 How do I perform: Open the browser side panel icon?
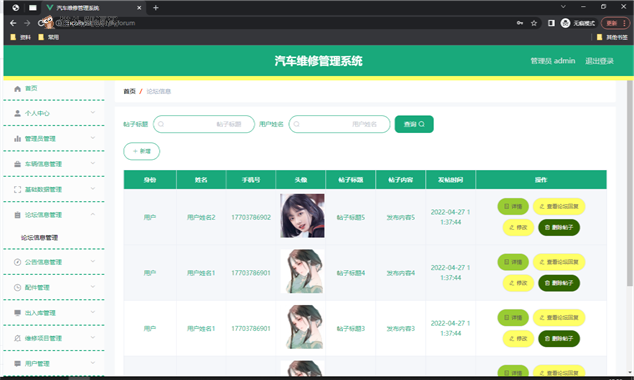point(551,23)
